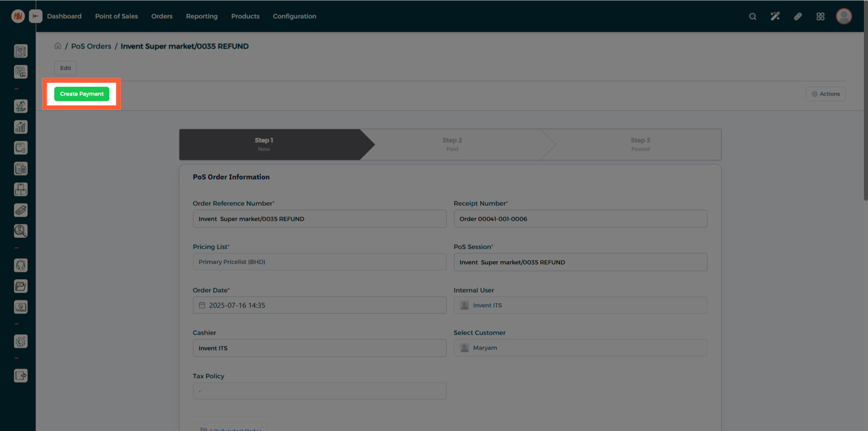Image resolution: width=868 pixels, height=431 pixels.
Task: Open the user profile avatar
Action: 844,16
